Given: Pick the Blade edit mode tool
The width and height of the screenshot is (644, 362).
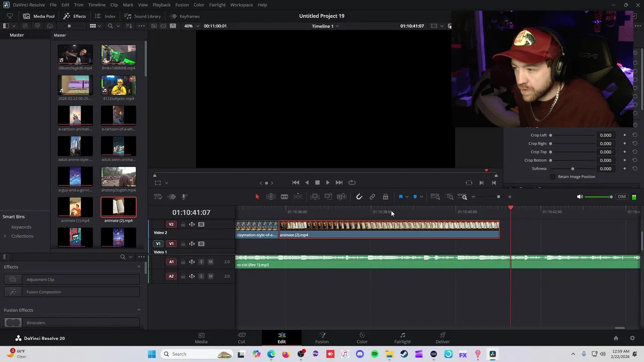Looking at the screenshot, I should [x=284, y=197].
